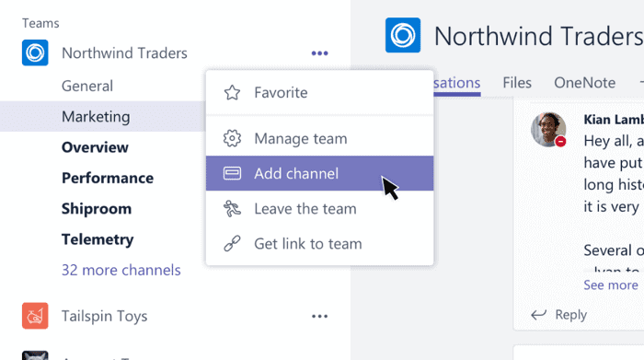The height and width of the screenshot is (360, 644).
Task: Click Reply under the message
Action: (x=571, y=315)
